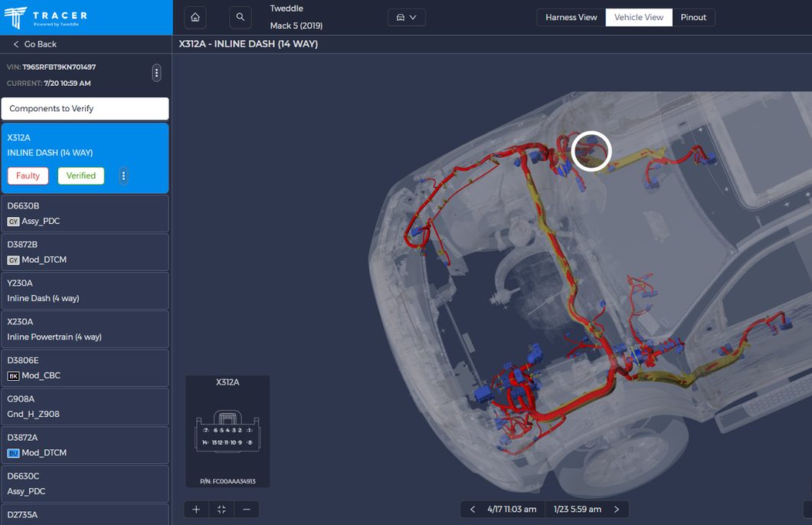This screenshot has height=525, width=812.
Task: Select the 1/23 5:59 am session
Action: [x=578, y=510]
